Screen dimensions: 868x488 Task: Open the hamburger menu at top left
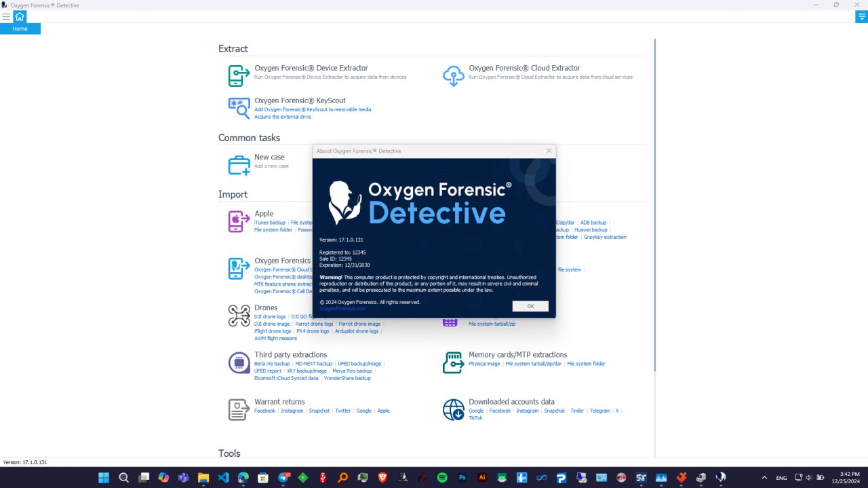tap(6, 16)
